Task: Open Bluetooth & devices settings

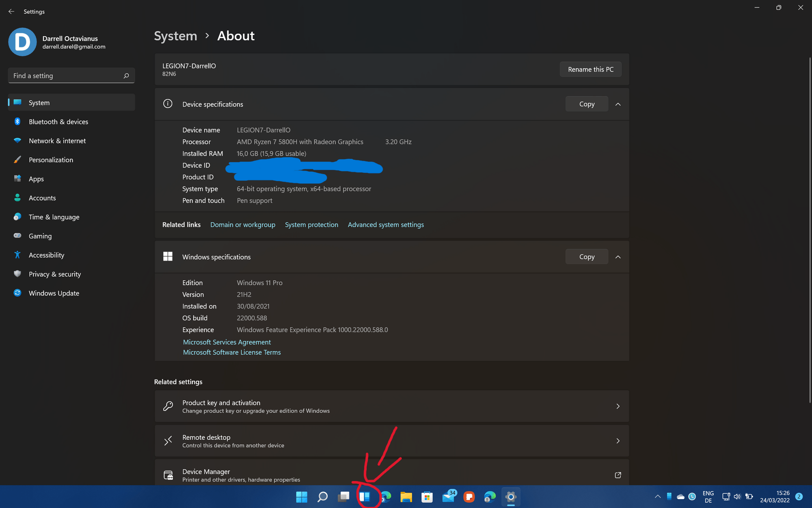Action: pyautogui.click(x=71, y=122)
